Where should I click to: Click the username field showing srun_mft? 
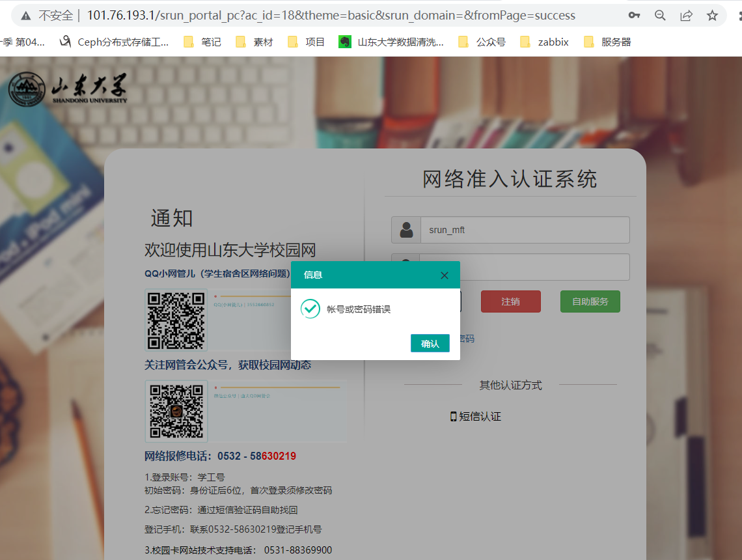(x=525, y=230)
